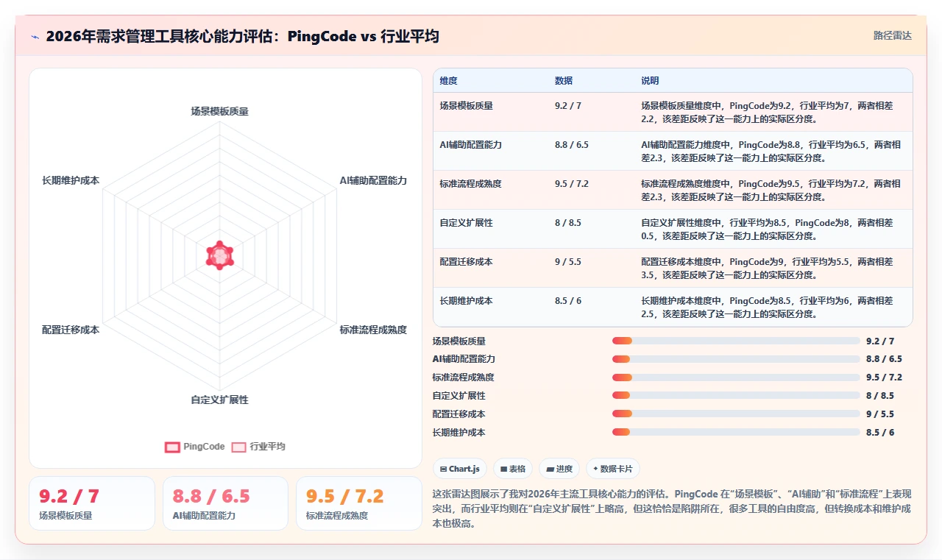Viewport: 942px width, 560px height.
Task: Click the 数据卡片 chip
Action: (x=612, y=469)
